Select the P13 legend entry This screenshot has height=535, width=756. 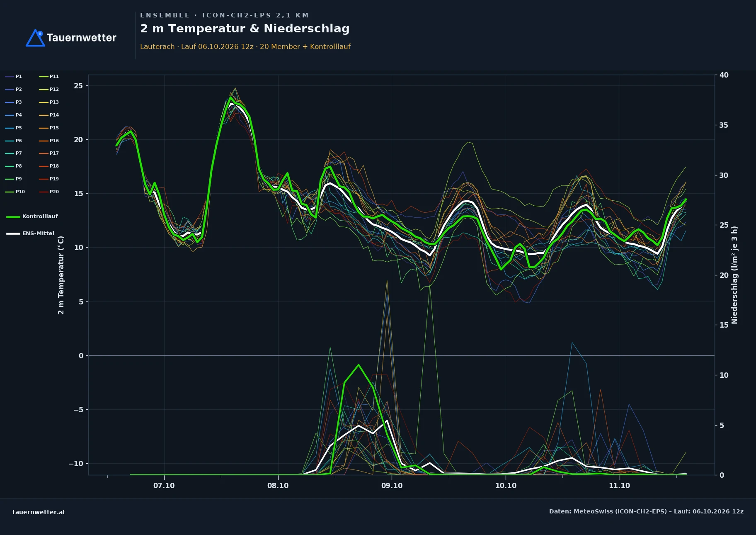[49, 102]
